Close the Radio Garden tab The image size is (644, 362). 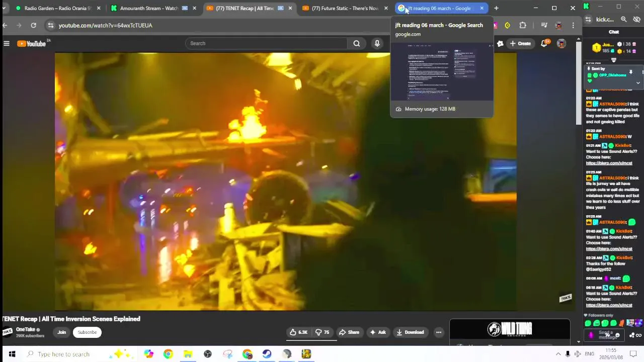coord(99,8)
